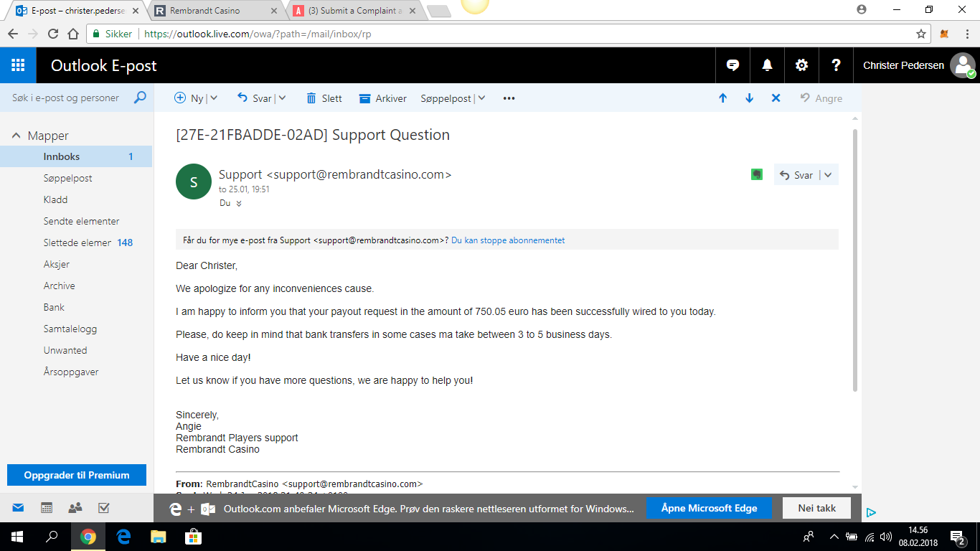980x551 pixels.
Task: Click message pane vertical scrollbar
Action: point(854,260)
